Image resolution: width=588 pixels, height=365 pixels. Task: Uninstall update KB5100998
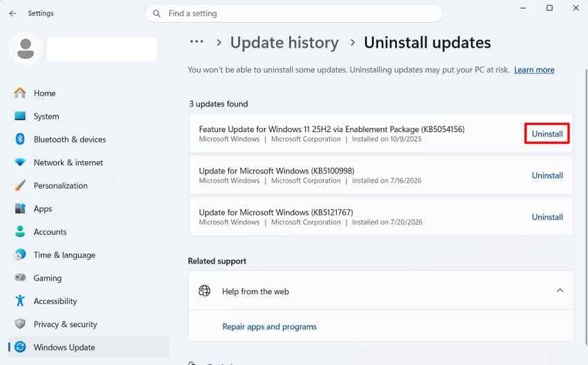547,175
